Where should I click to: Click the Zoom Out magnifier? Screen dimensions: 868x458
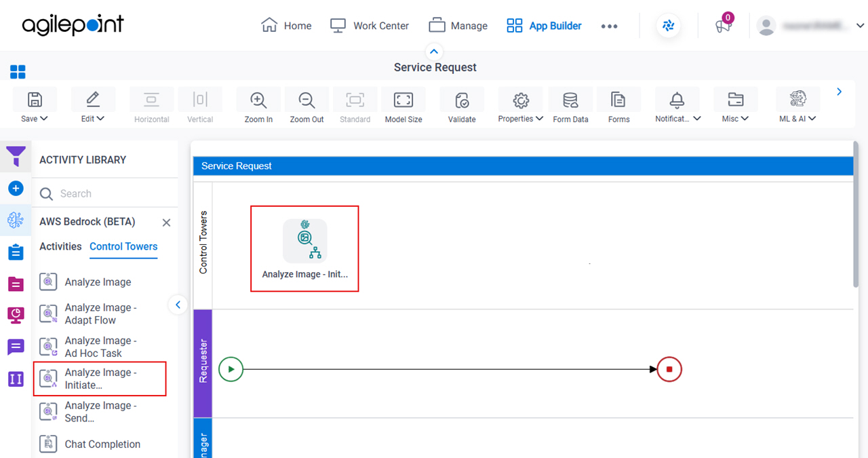[307, 100]
